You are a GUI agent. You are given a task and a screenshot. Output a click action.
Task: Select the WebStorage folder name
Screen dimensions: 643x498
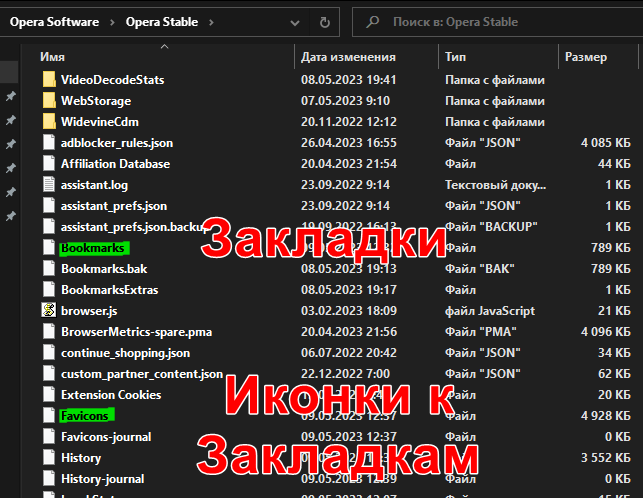(96, 101)
